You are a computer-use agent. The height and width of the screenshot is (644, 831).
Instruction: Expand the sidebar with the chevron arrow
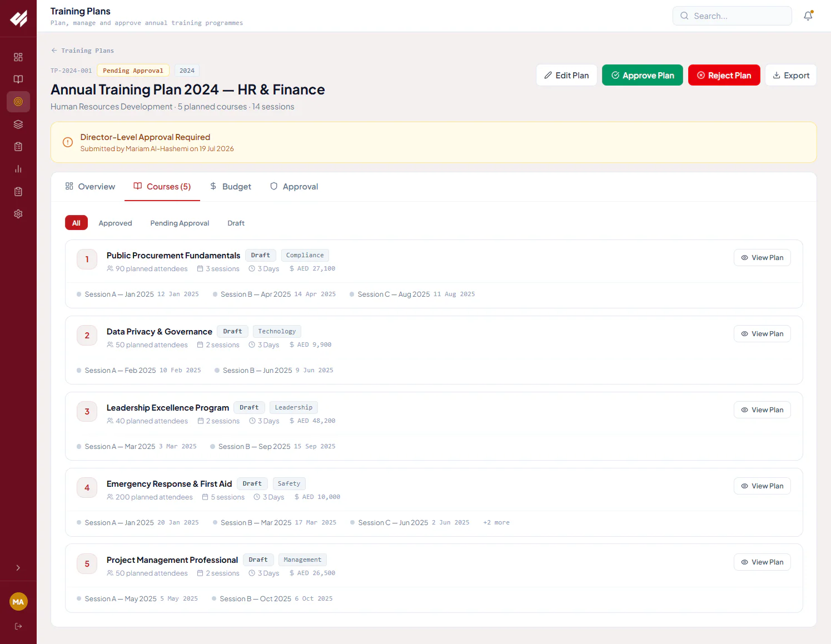(18, 568)
